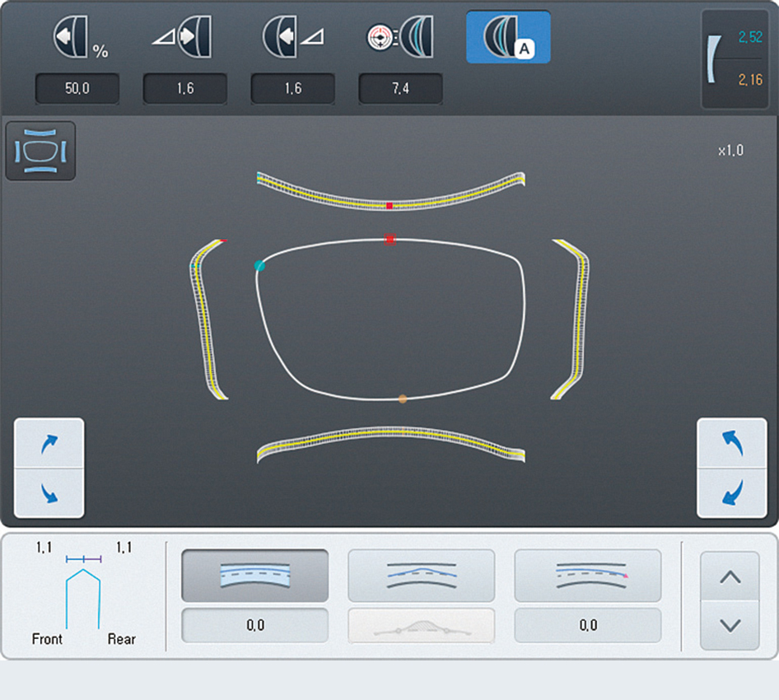Toggle the automatic bevel mode 'A' button
Image resolution: width=779 pixels, height=700 pixels.
508,38
